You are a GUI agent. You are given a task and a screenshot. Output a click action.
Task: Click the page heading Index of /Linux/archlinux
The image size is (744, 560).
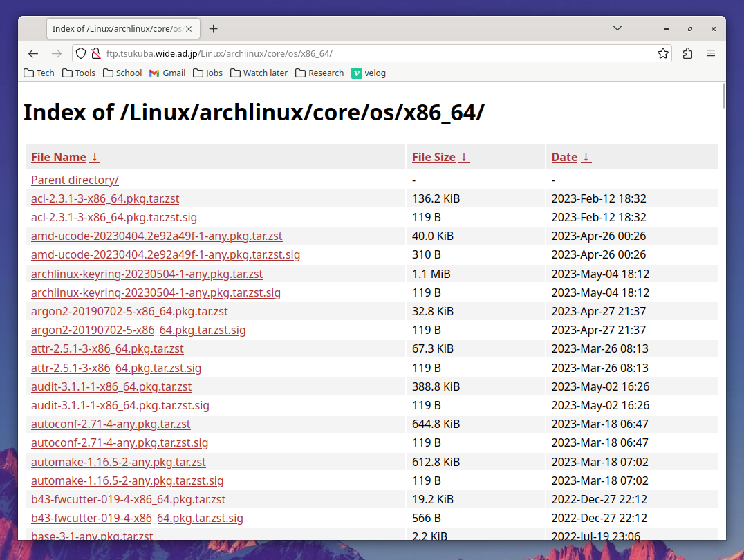pyautogui.click(x=254, y=113)
